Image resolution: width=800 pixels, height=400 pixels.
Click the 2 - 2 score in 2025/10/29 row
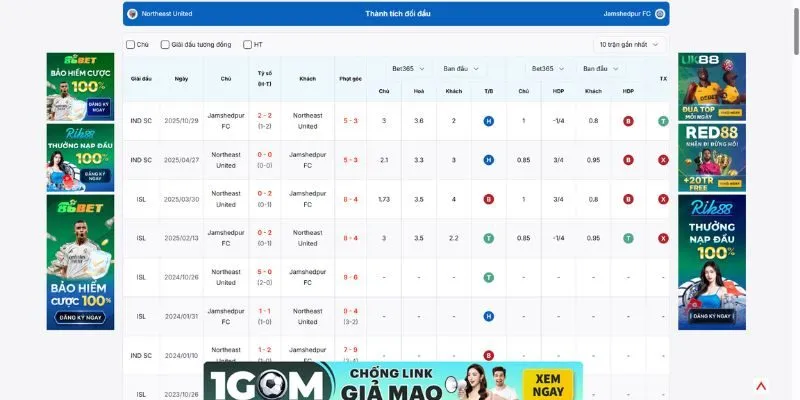(x=265, y=116)
